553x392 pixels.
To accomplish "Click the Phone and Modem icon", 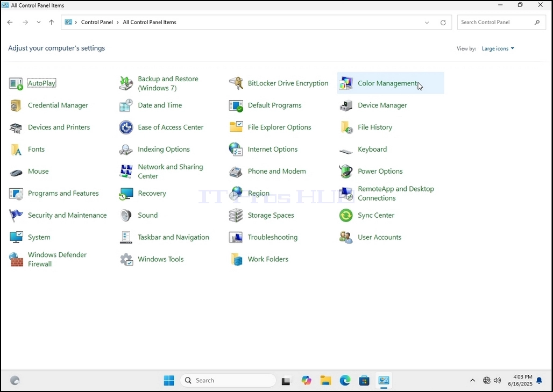I will 236,172.
